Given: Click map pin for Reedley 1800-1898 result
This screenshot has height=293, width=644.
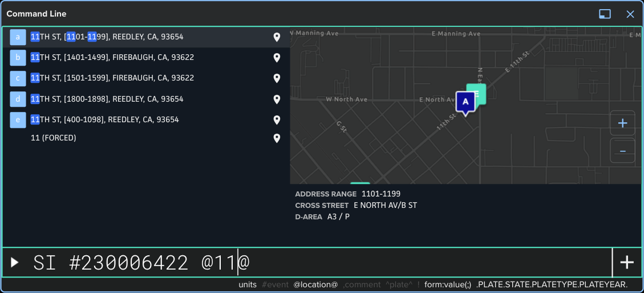Looking at the screenshot, I should click(277, 99).
